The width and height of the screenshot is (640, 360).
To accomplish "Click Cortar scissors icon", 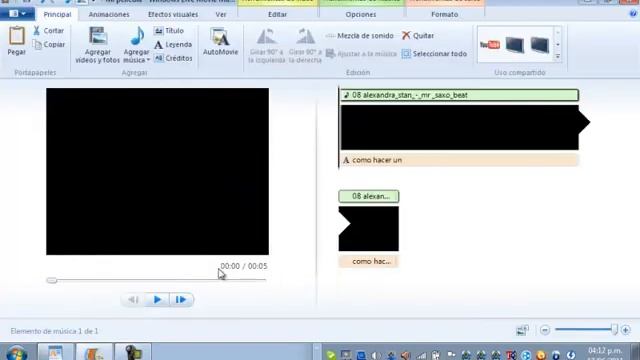I will [x=37, y=31].
